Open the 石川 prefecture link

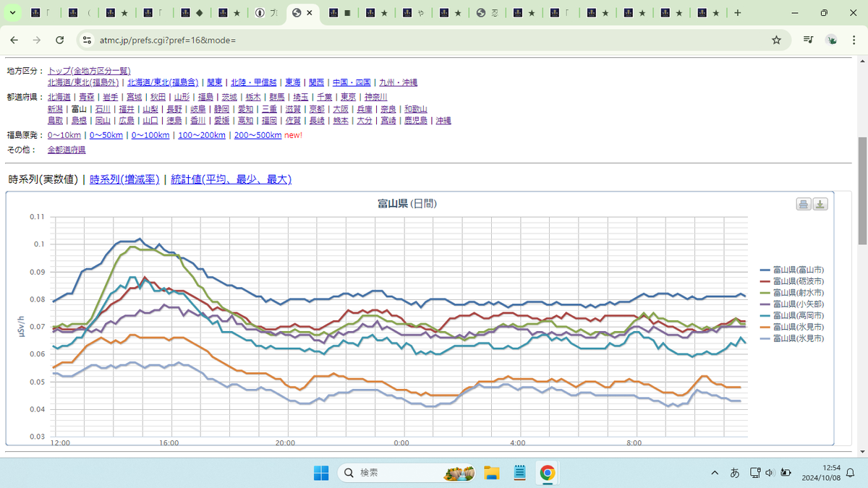point(102,108)
